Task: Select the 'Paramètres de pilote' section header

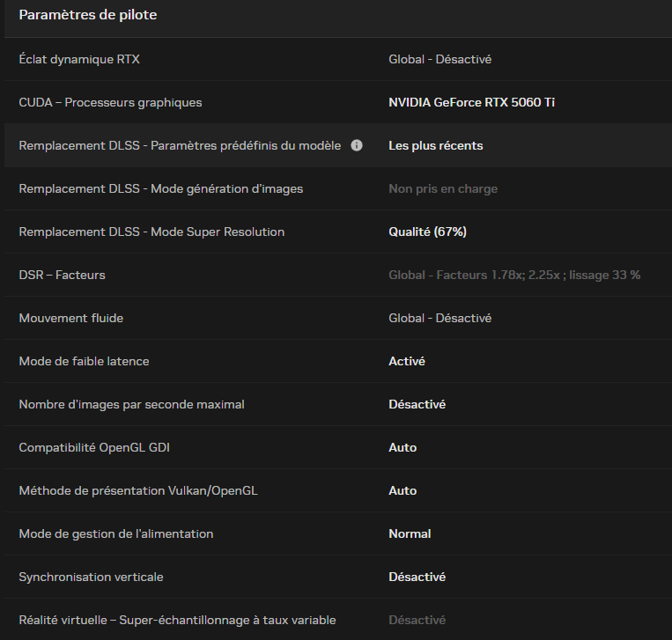Action: 88,15
